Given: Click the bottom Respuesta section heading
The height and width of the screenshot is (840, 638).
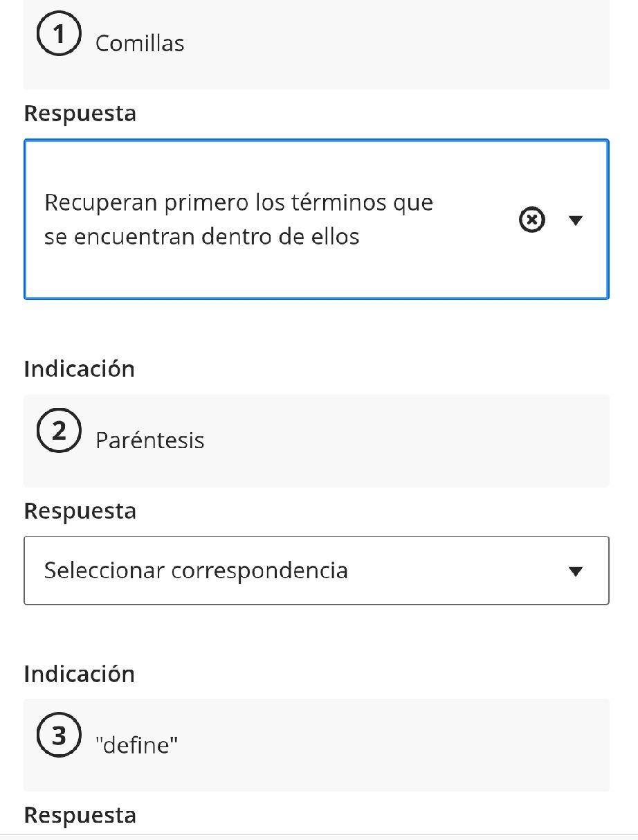Looking at the screenshot, I should [79, 815].
